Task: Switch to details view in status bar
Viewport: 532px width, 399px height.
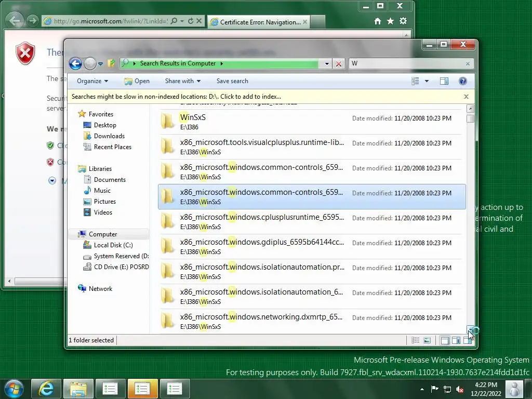Action: click(415, 340)
